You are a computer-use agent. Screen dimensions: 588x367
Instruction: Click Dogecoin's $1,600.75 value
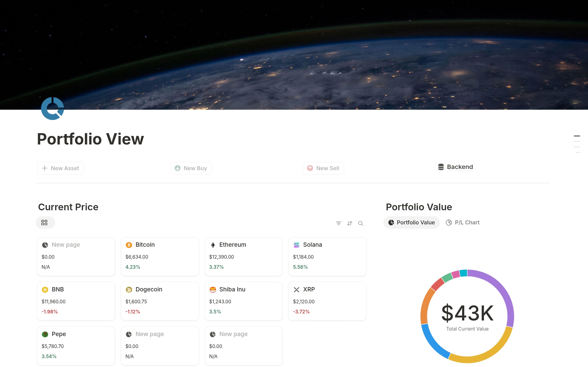coord(136,301)
